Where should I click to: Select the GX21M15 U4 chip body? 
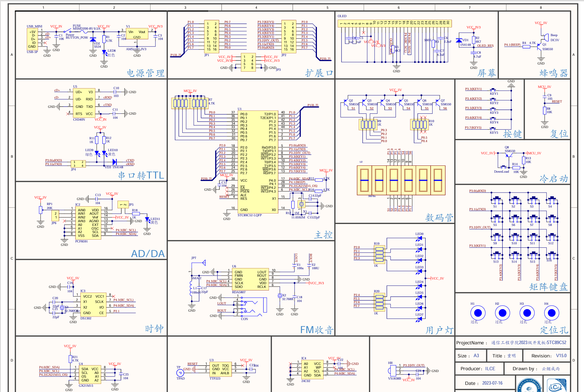[x=90, y=375]
